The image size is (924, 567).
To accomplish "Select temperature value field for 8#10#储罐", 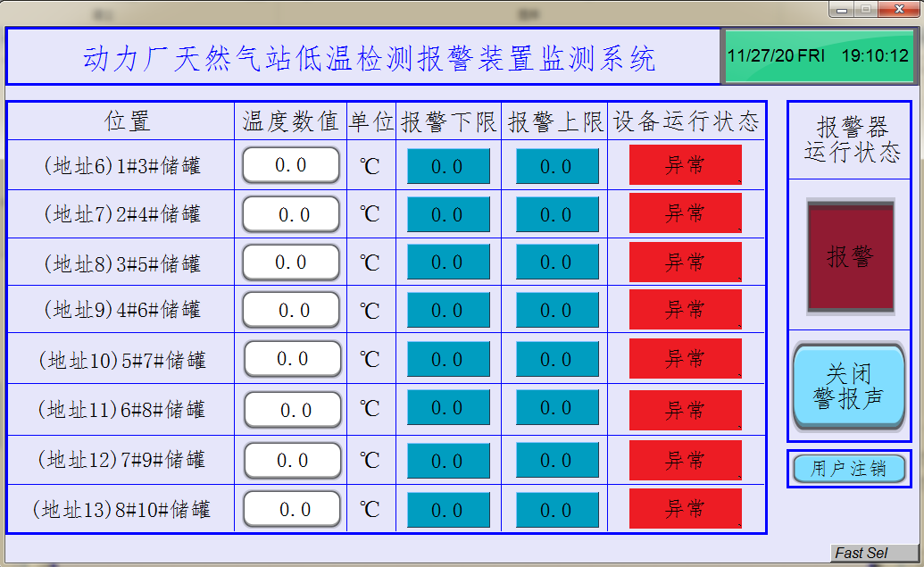I will pos(291,510).
